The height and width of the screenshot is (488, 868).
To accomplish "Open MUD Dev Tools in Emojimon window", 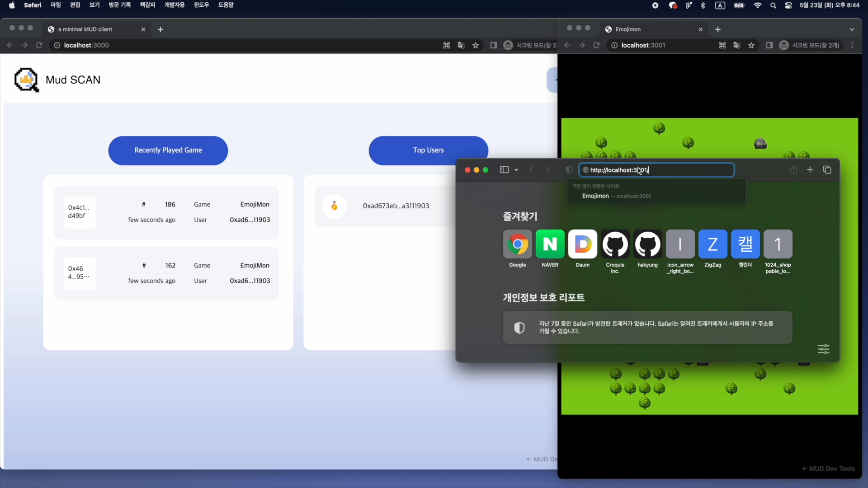I will (828, 469).
